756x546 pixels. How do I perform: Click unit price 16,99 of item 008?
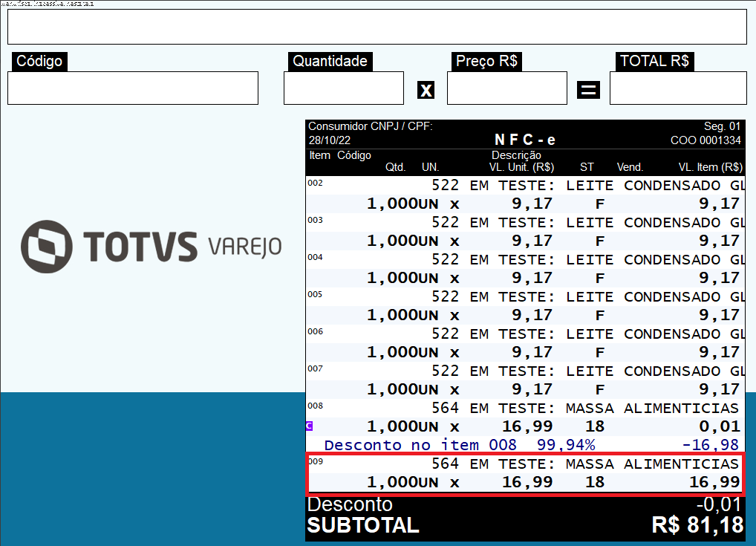(527, 426)
